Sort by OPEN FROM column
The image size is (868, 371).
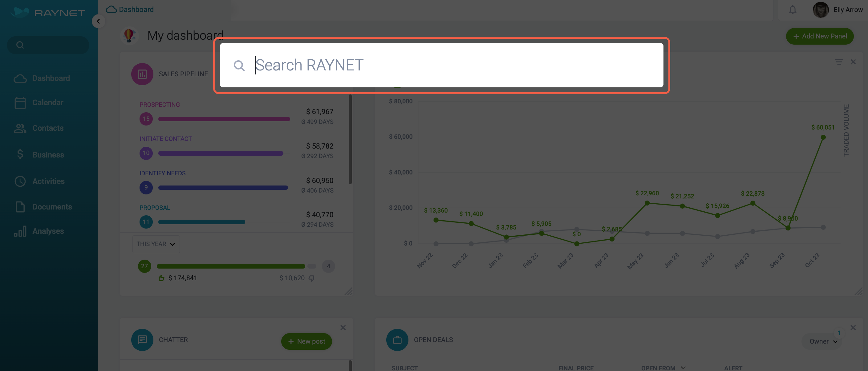[x=663, y=368]
